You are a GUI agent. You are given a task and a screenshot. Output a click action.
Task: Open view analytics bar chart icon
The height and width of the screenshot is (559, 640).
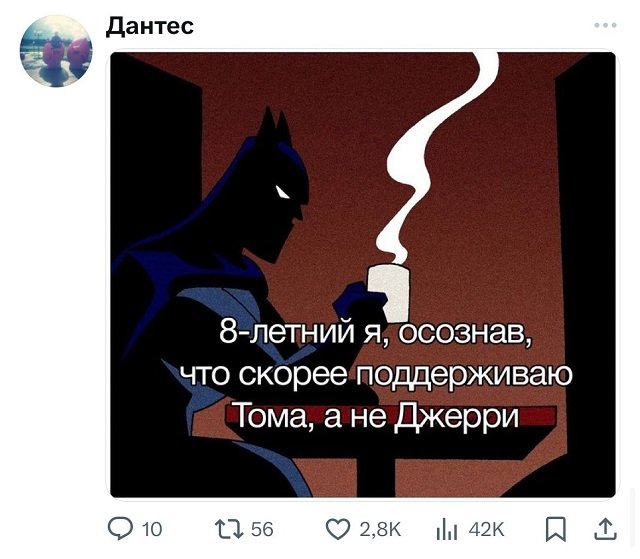point(447,530)
